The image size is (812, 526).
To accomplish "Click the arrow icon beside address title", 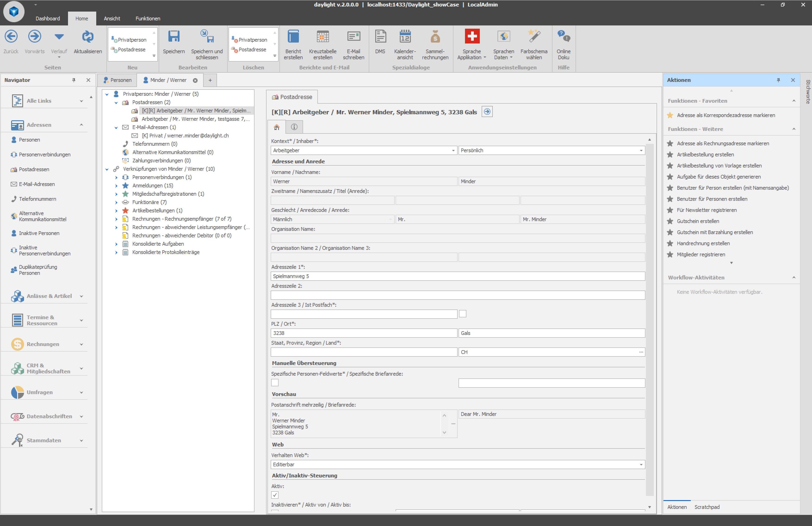I will tap(487, 112).
